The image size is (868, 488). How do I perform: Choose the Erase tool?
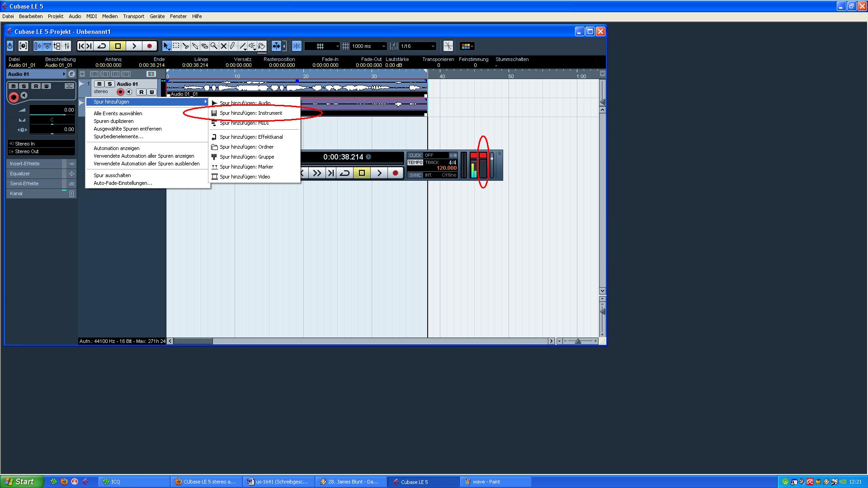(x=204, y=46)
